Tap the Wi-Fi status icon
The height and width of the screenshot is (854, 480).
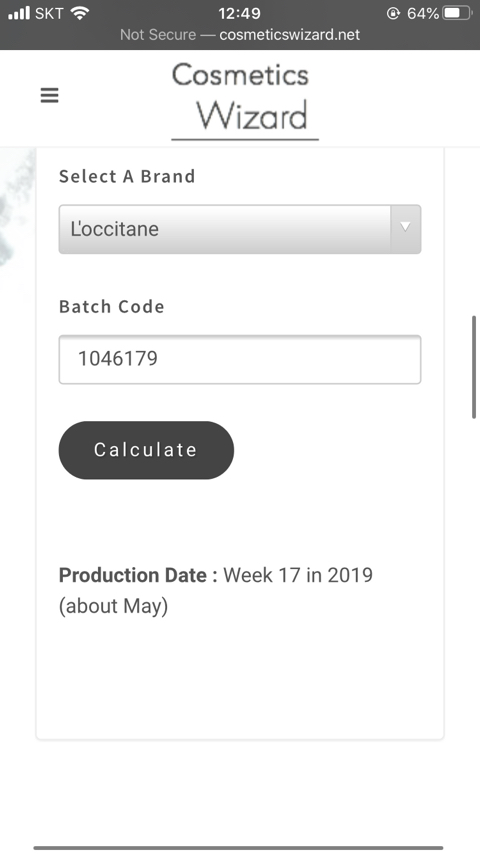click(80, 13)
